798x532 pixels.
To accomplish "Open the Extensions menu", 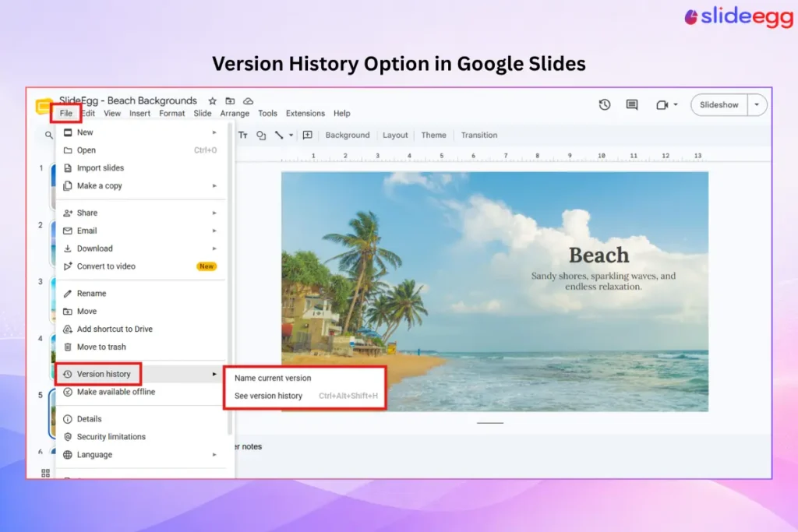I will [x=305, y=114].
